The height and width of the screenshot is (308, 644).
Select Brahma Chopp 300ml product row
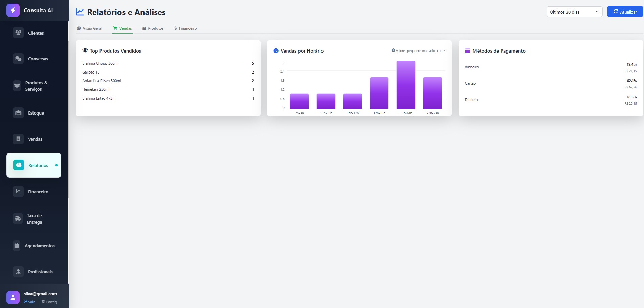168,63
